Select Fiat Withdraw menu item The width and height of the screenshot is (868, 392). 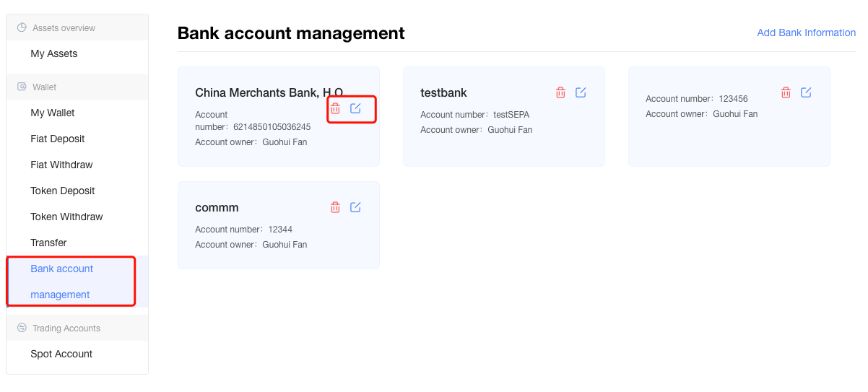pyautogui.click(x=61, y=165)
